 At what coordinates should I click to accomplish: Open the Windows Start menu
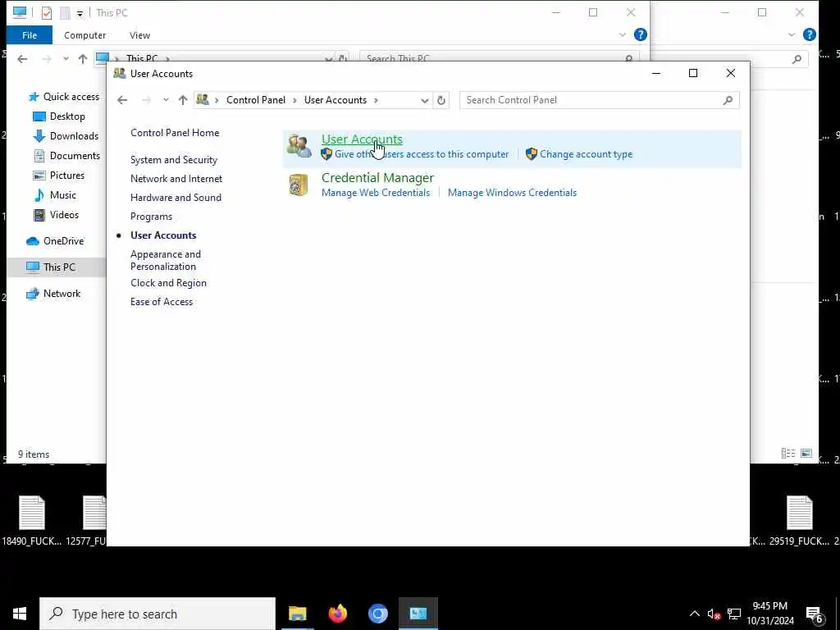20,614
